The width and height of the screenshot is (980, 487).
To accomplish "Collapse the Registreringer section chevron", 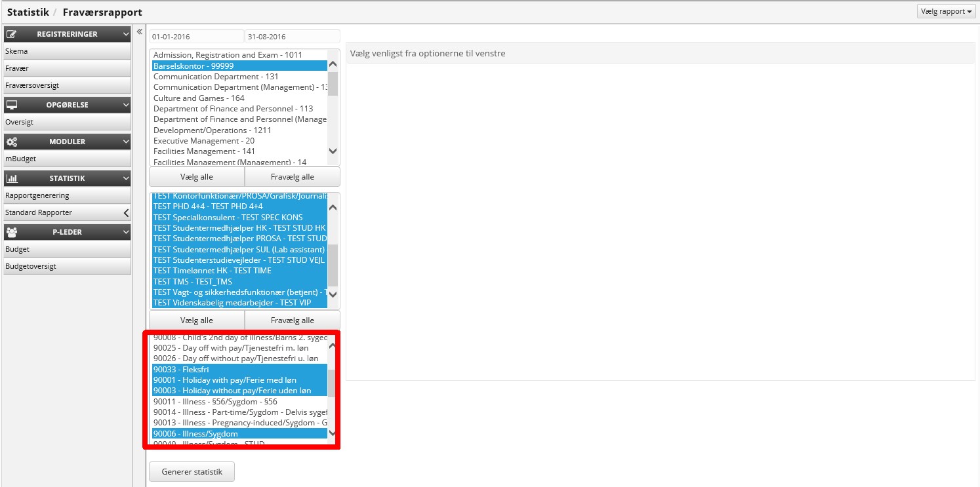I will click(x=125, y=34).
